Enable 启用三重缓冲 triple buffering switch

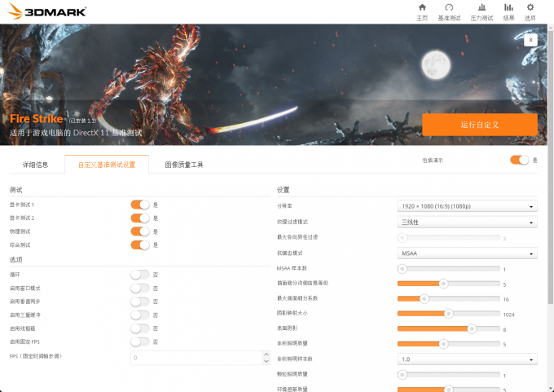coord(140,315)
